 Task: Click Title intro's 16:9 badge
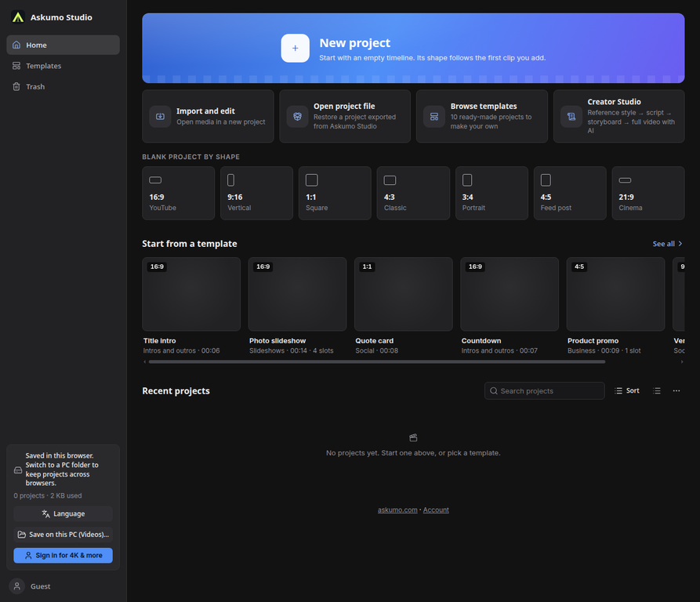[157, 267]
